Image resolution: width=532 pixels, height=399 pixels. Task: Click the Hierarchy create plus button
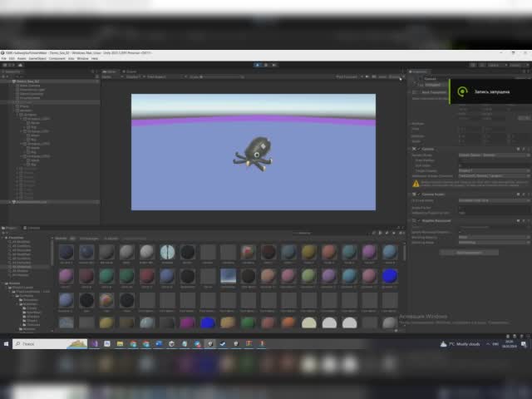[4, 76]
